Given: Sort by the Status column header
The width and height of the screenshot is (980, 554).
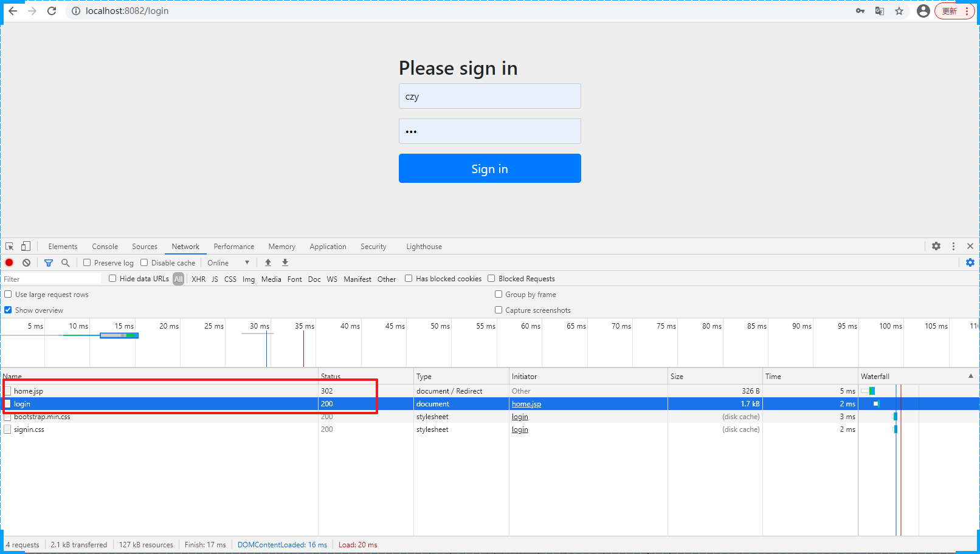Looking at the screenshot, I should 366,376.
